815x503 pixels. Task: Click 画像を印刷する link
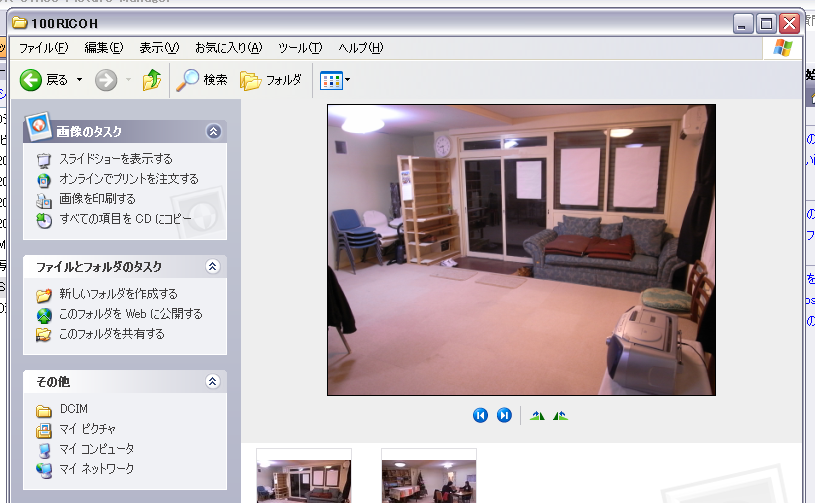coord(97,198)
